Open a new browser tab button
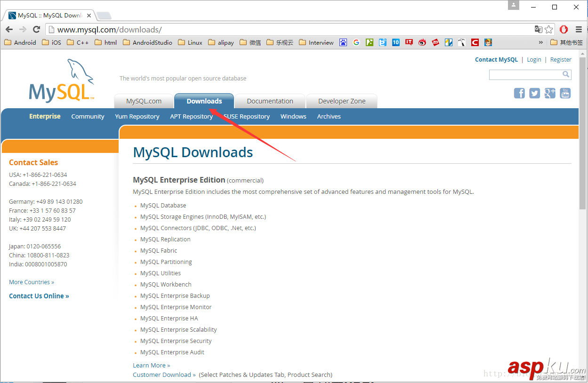 coord(104,16)
